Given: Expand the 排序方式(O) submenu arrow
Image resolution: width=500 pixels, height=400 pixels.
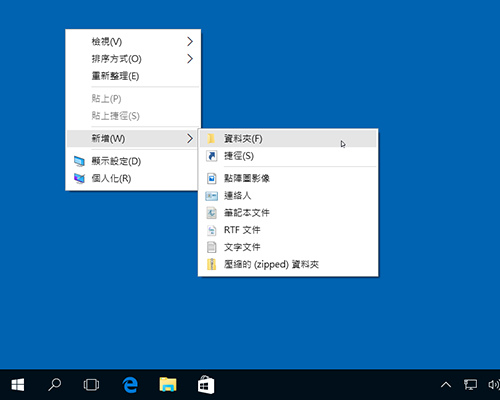Looking at the screenshot, I should [x=190, y=59].
